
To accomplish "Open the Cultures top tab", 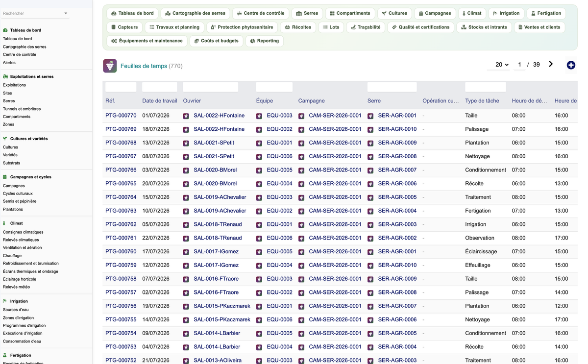I will (394, 13).
